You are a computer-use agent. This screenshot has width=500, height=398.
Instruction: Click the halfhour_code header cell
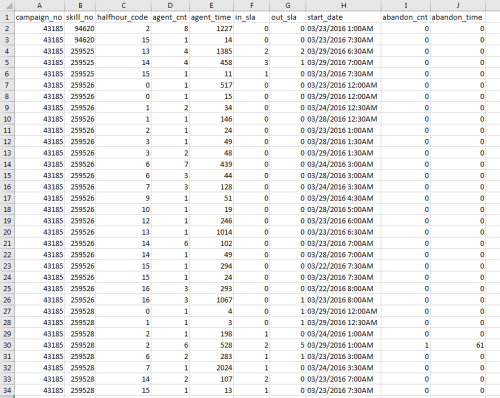pos(123,17)
